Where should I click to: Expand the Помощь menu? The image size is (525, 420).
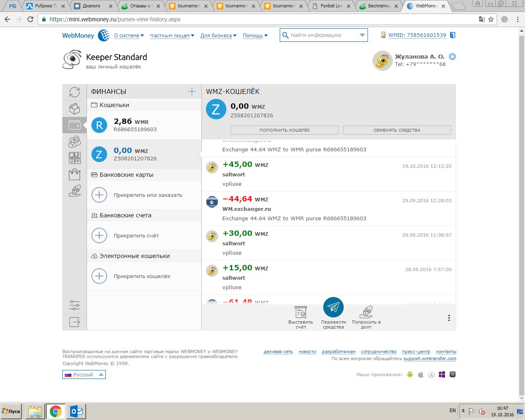pyautogui.click(x=255, y=36)
